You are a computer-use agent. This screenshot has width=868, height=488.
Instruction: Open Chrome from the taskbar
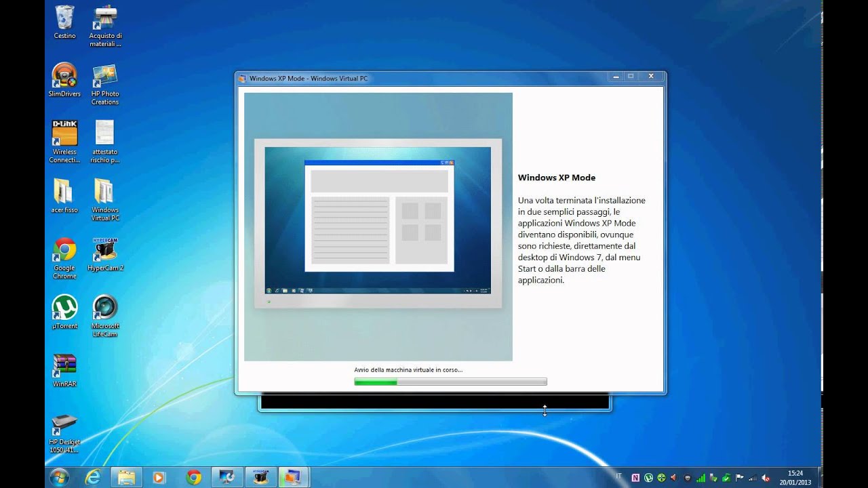click(193, 477)
